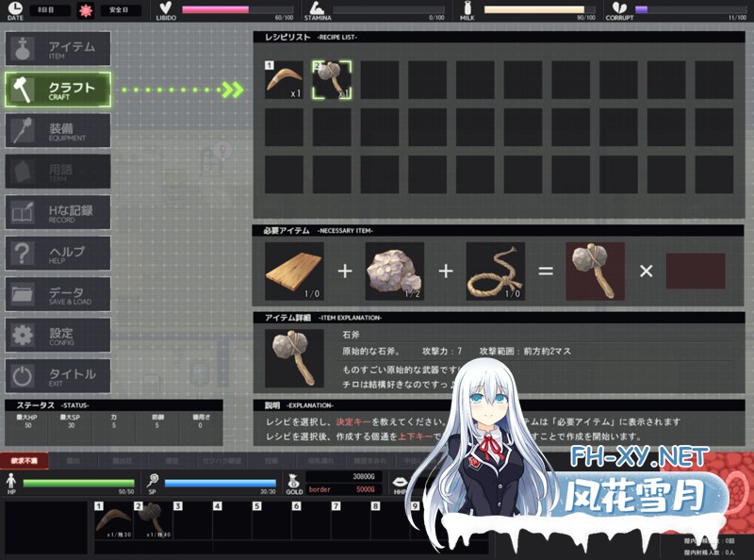Click the blue SP bar
The width and height of the screenshot is (754, 560).
(221, 483)
